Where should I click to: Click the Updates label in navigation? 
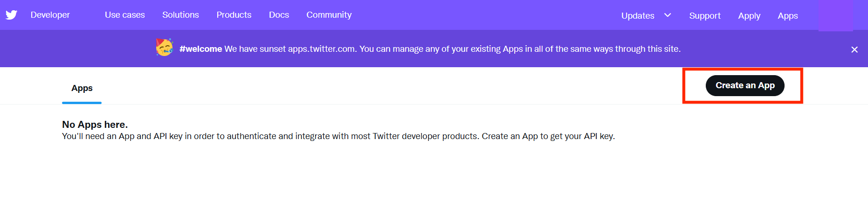click(637, 16)
